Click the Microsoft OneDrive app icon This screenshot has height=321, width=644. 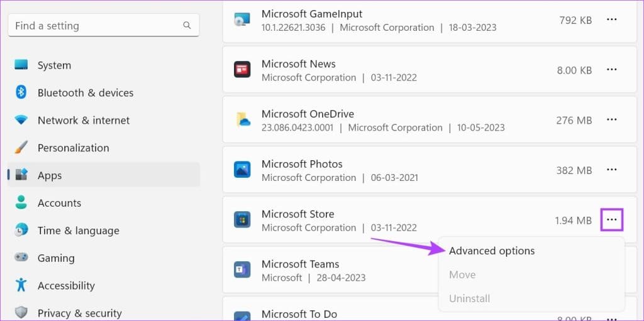pyautogui.click(x=242, y=119)
